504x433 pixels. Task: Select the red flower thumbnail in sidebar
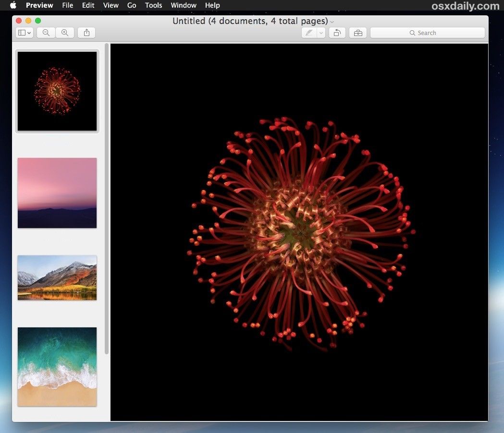57,91
